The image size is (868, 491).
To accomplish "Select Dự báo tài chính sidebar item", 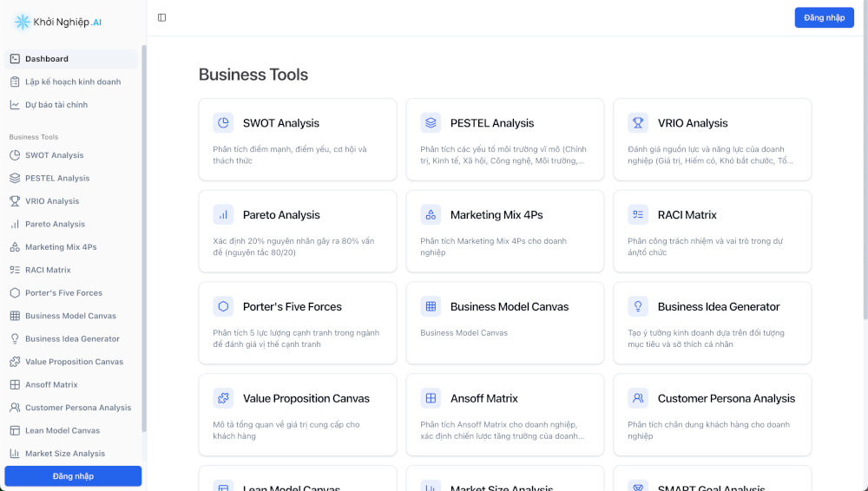I will [x=56, y=105].
